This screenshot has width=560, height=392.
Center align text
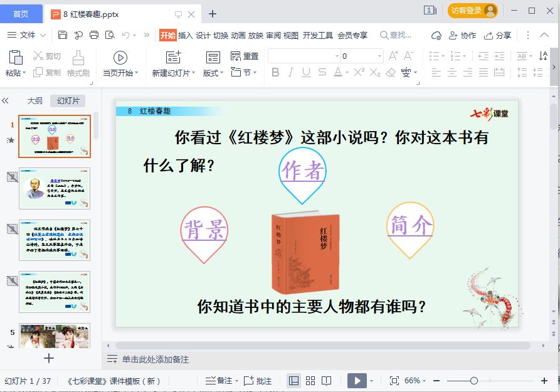pyautogui.click(x=452, y=73)
